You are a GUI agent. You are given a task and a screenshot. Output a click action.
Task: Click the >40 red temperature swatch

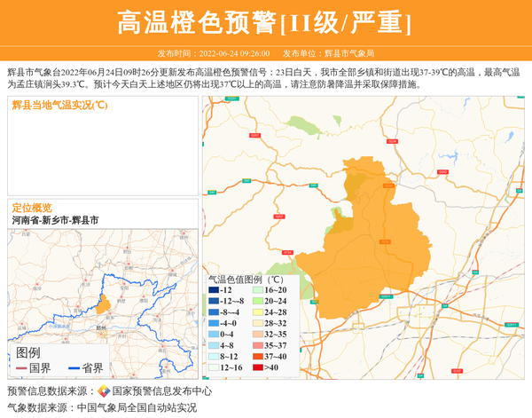pyautogui.click(x=256, y=367)
